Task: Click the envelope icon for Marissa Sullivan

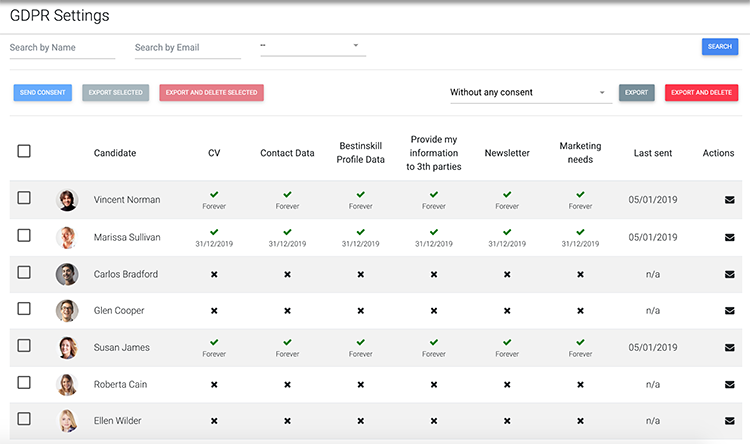Action: pyautogui.click(x=729, y=237)
